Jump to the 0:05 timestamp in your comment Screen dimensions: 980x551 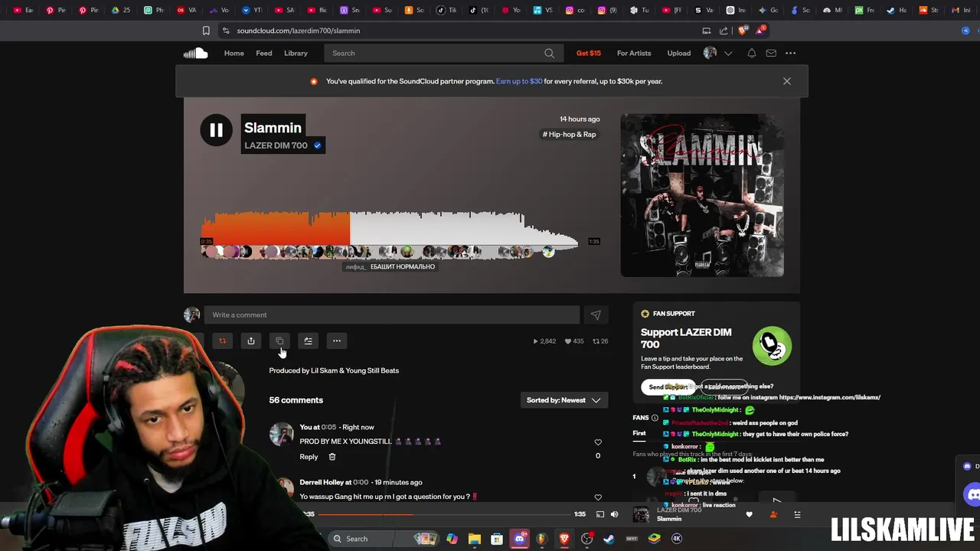(328, 427)
